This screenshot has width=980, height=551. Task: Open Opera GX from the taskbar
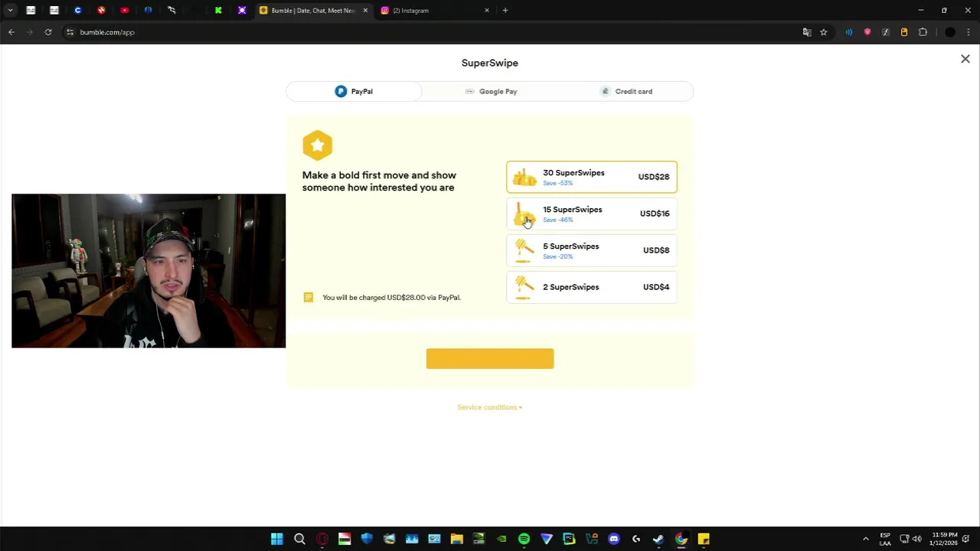322,539
